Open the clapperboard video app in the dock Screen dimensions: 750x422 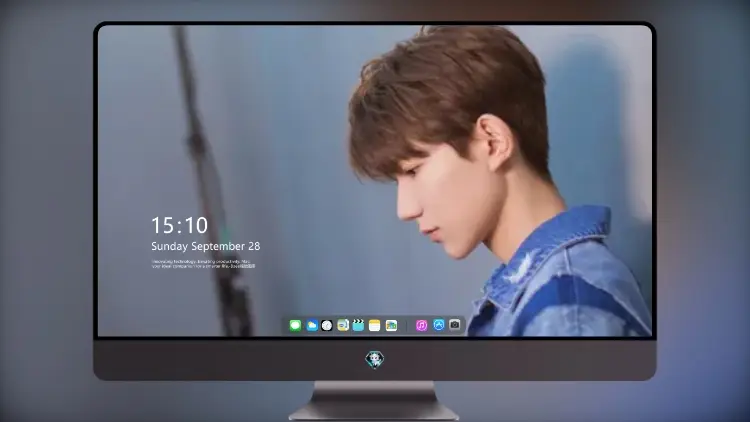[358, 325]
